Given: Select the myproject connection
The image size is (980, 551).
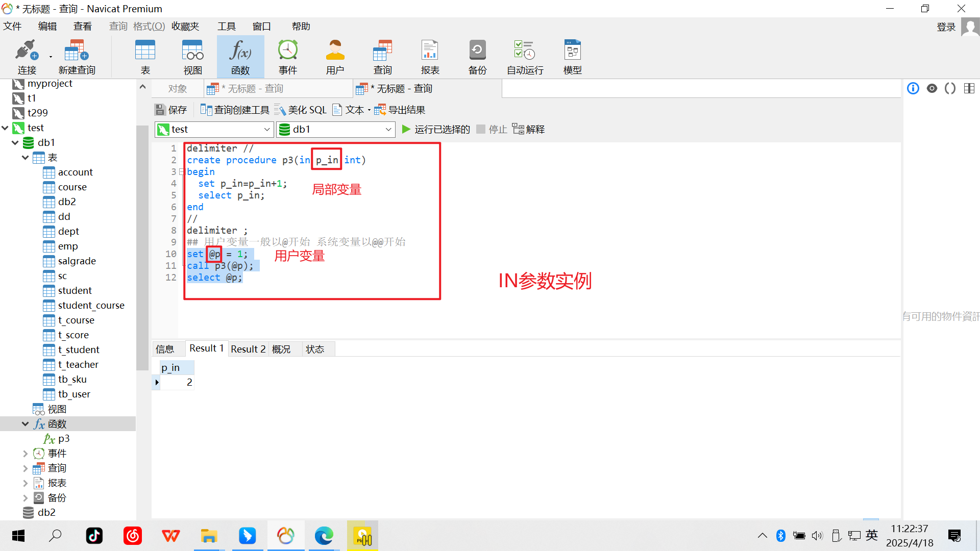Looking at the screenshot, I should [x=50, y=84].
